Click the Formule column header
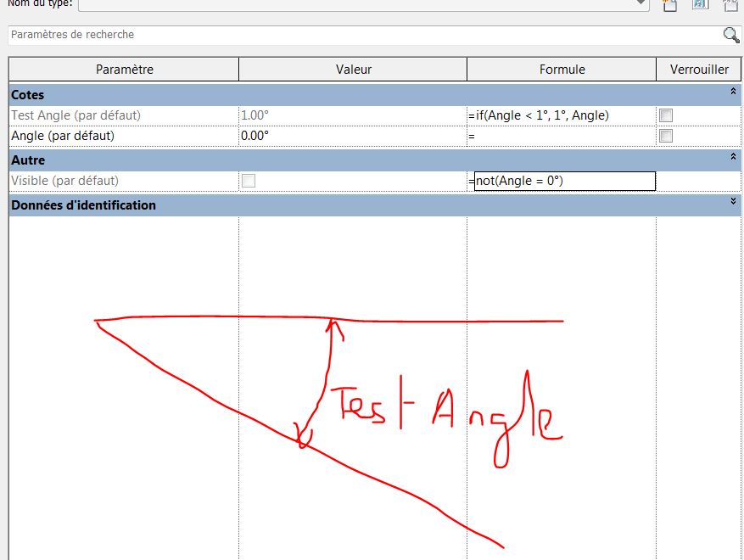Screen dimensions: 744x560 [562, 70]
